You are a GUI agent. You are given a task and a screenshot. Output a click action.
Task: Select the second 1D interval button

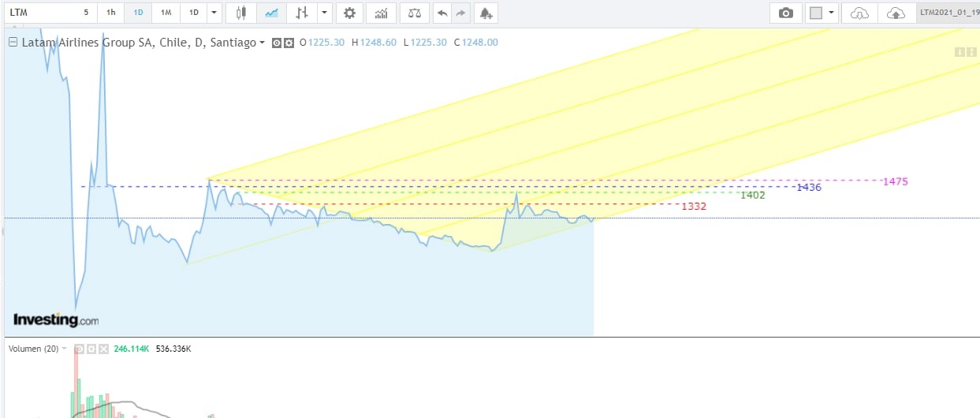193,13
